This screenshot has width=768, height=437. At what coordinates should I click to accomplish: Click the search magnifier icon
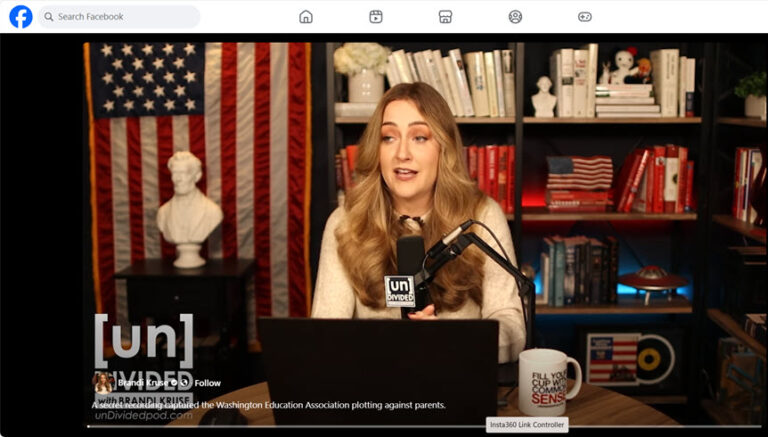48,17
